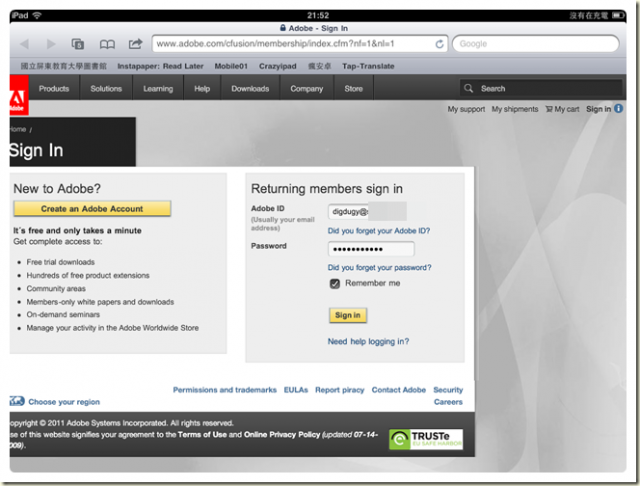640x486 pixels.
Task: Open My support link
Action: [x=466, y=109]
